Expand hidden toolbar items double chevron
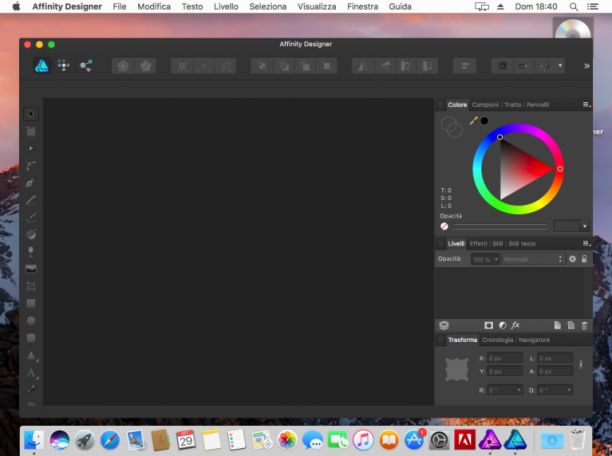 pos(587,66)
